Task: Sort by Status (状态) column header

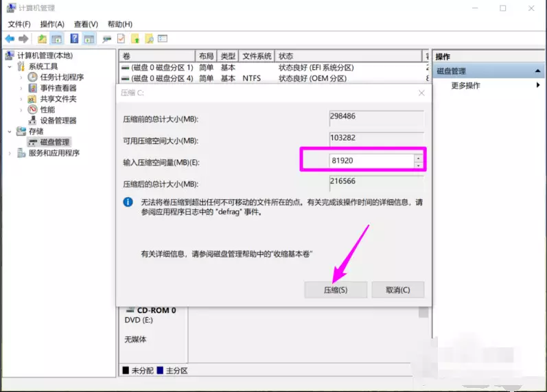Action: pyautogui.click(x=349, y=56)
